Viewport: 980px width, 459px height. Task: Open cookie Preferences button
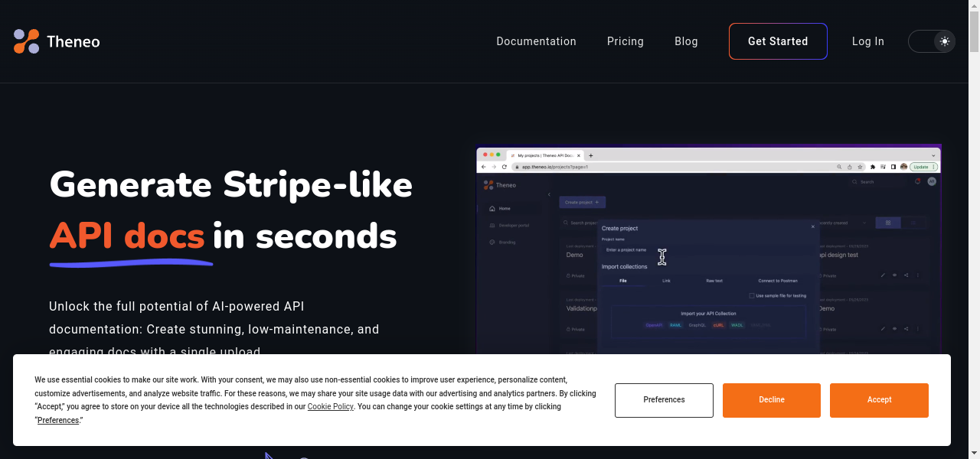point(664,400)
